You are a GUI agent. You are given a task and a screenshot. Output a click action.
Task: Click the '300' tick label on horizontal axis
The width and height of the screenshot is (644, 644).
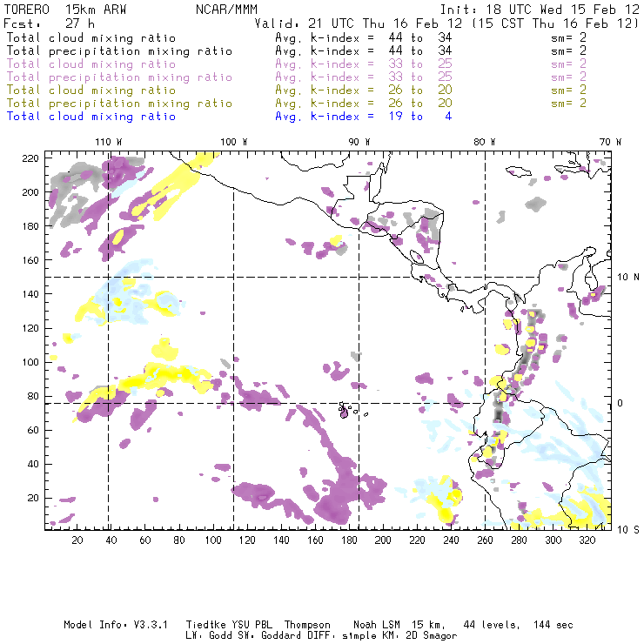[x=553, y=540]
